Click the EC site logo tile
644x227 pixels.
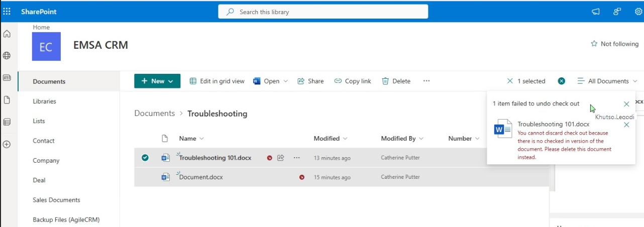tap(46, 47)
